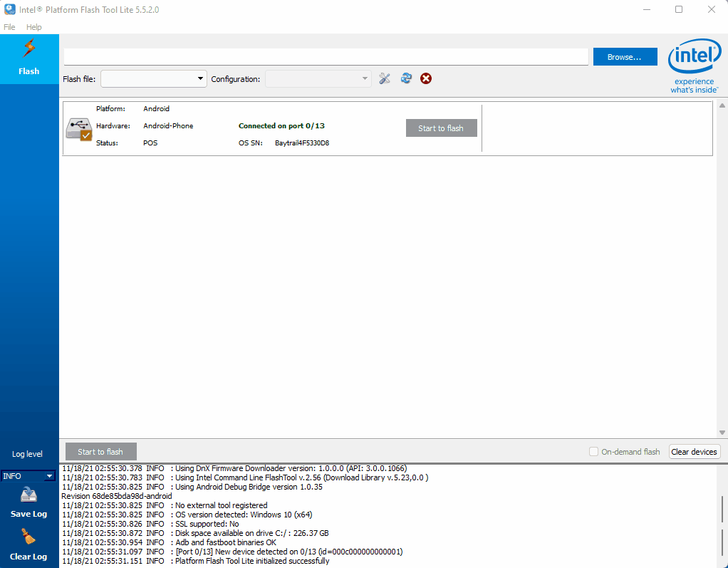
Task: Open the Flash file dropdown
Action: click(x=154, y=79)
